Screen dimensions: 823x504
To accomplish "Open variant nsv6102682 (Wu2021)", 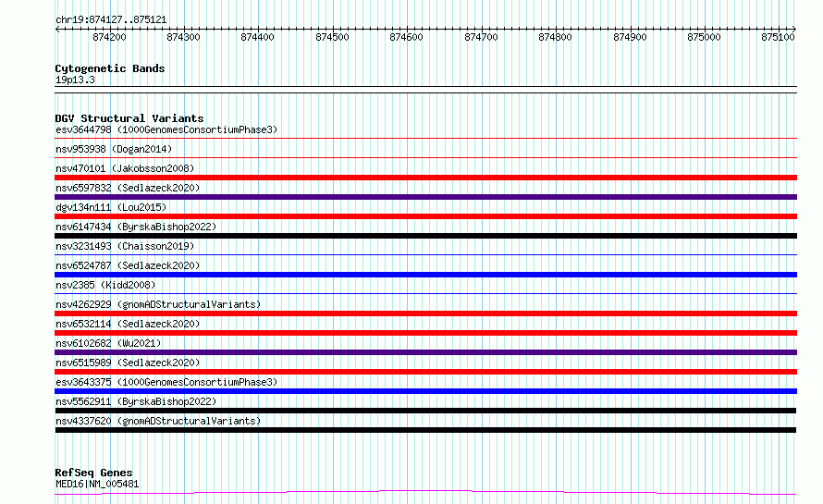I will [x=108, y=343].
